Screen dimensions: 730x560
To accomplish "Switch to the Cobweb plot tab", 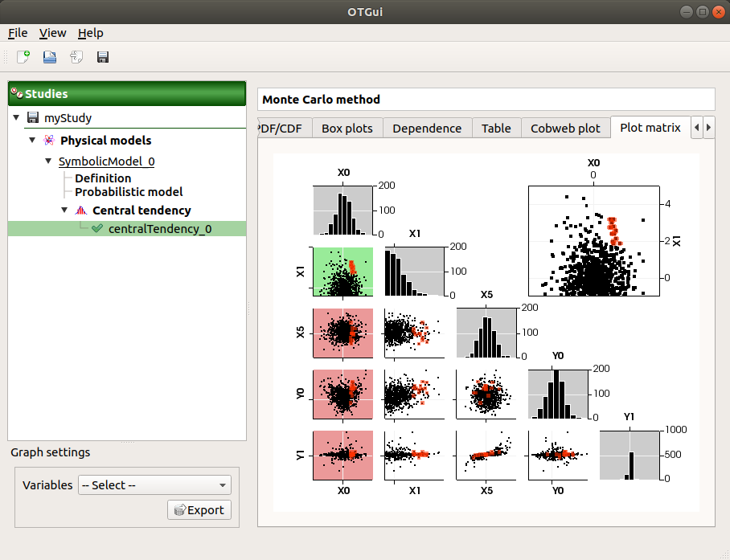I will [564, 128].
